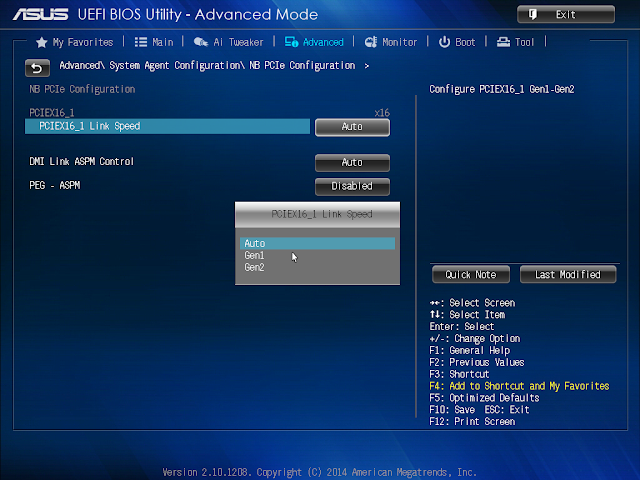The height and width of the screenshot is (480, 640).
Task: Click the DMI Link ASPM Control label
Action: click(82, 162)
